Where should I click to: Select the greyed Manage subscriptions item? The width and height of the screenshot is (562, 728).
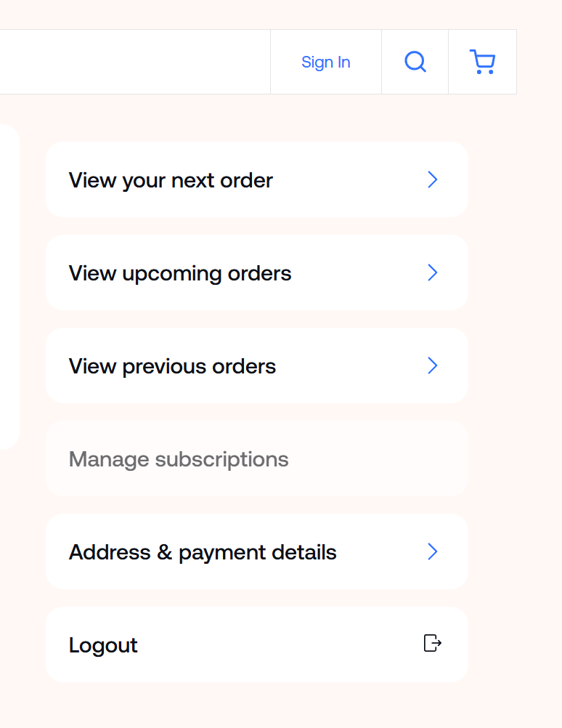coord(179,459)
